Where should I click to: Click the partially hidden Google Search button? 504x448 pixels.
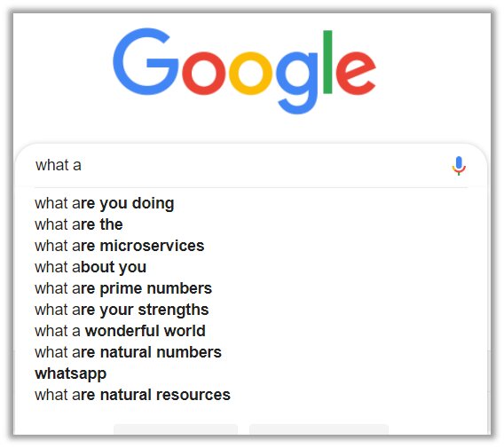176,429
